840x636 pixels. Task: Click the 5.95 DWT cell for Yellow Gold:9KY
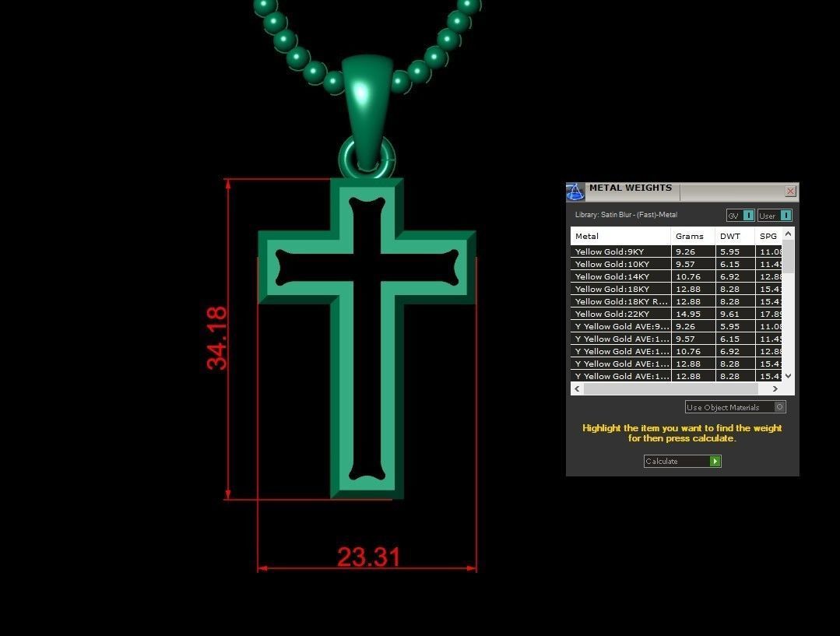pyautogui.click(x=734, y=251)
